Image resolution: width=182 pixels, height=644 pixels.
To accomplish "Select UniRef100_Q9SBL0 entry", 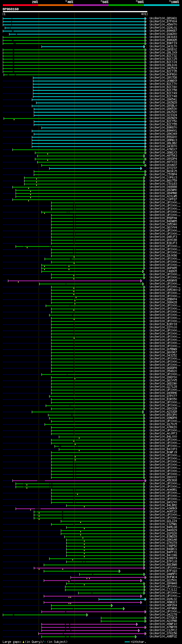I will 163,106.
